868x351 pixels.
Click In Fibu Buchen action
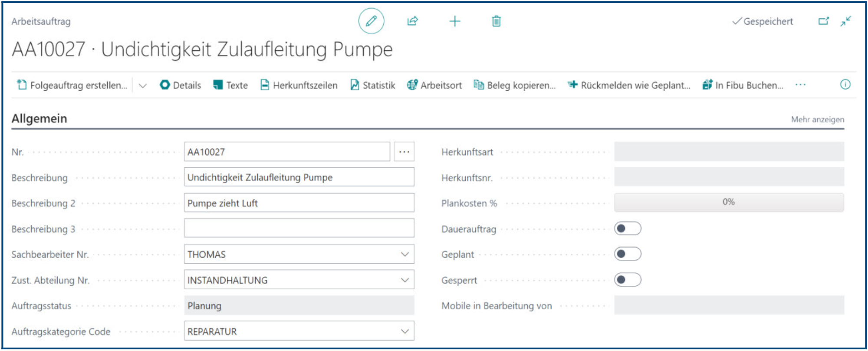743,85
